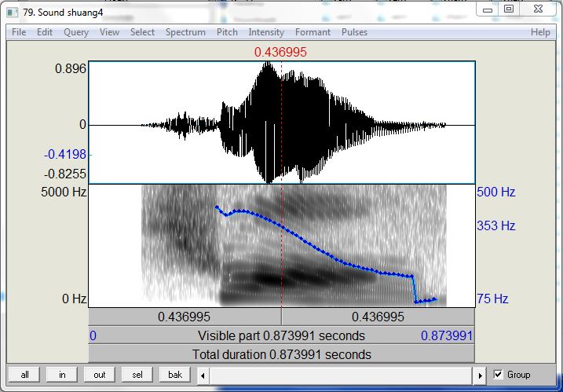The width and height of the screenshot is (563, 392).
Task: Open the Help menu
Action: click(x=540, y=32)
